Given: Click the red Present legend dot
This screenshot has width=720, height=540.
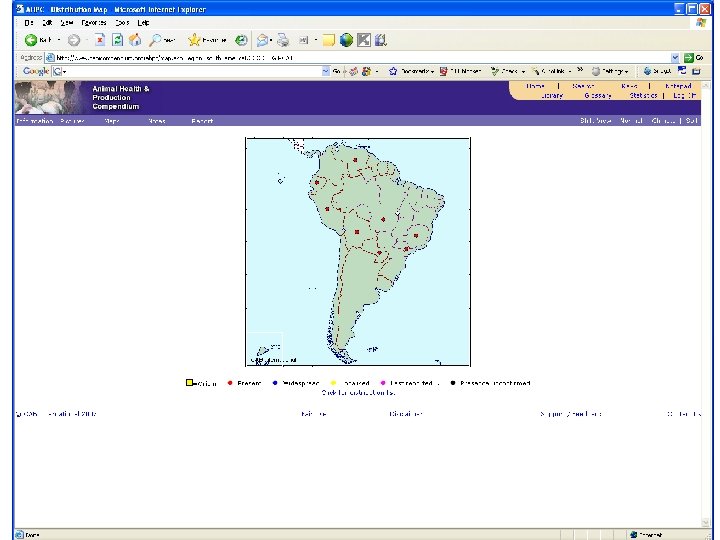Looking at the screenshot, I should pyautogui.click(x=230, y=383).
